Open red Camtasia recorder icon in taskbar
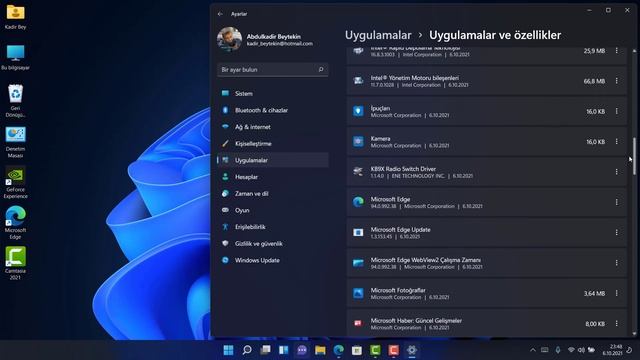This screenshot has width=640, height=360. pos(393,350)
